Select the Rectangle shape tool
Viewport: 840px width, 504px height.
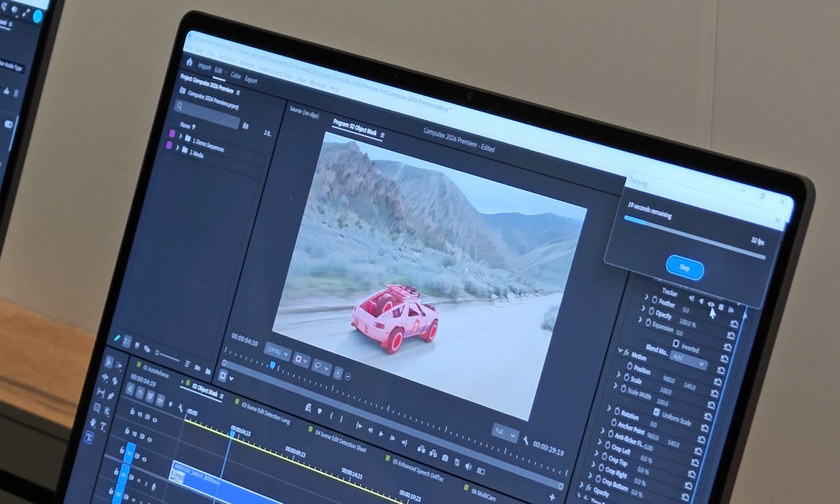click(x=97, y=407)
